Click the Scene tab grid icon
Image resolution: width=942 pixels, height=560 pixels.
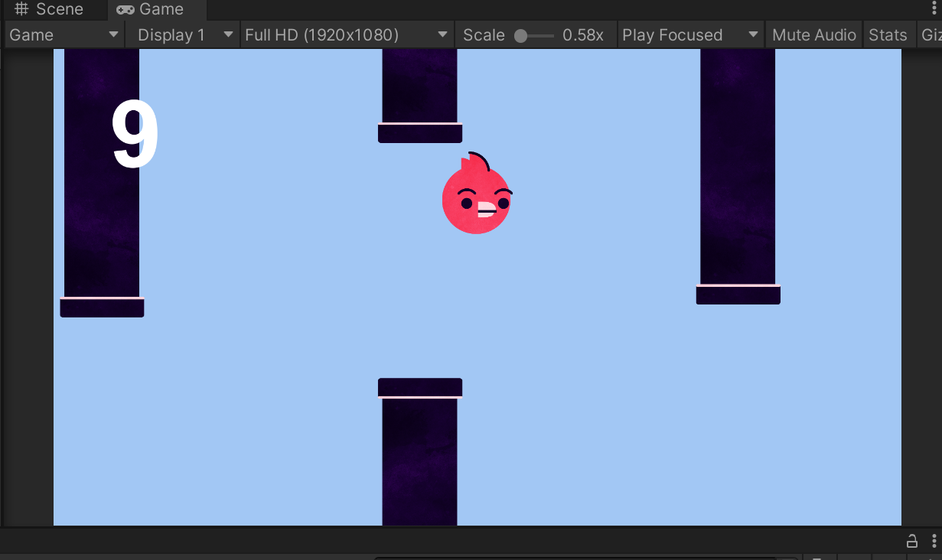pos(21,9)
